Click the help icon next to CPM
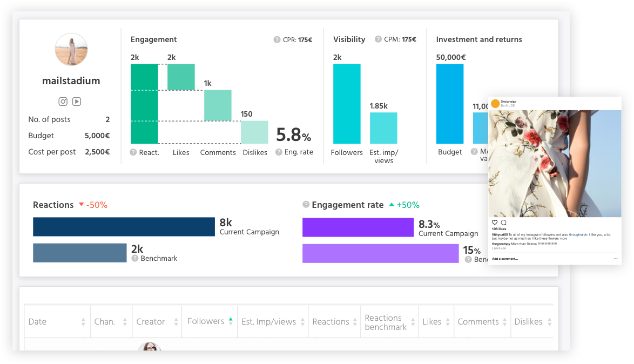Image resolution: width=634 pixels, height=364 pixels. [377, 40]
